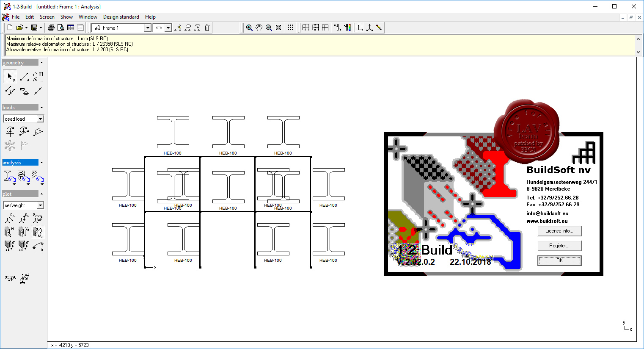Select the draw bar line tool
The width and height of the screenshot is (644, 349).
24,77
